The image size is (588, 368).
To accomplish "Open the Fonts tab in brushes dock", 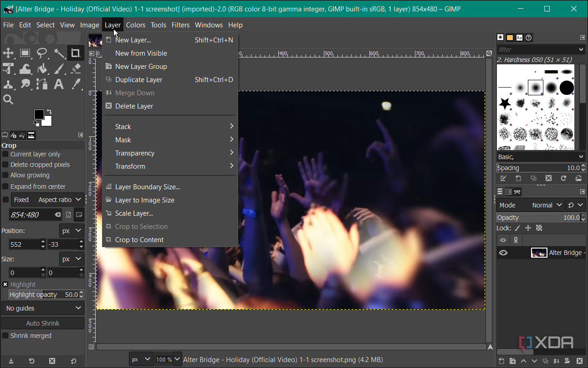I will (519, 37).
